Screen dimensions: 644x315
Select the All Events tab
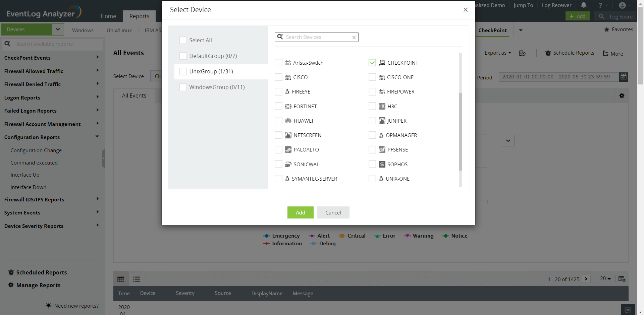pyautogui.click(x=134, y=96)
